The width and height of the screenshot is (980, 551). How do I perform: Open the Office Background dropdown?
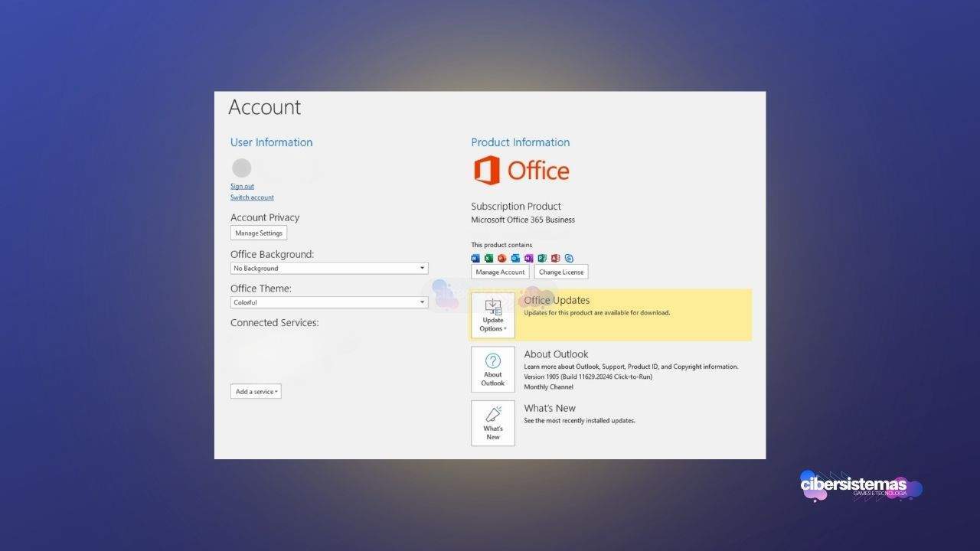[x=329, y=268]
